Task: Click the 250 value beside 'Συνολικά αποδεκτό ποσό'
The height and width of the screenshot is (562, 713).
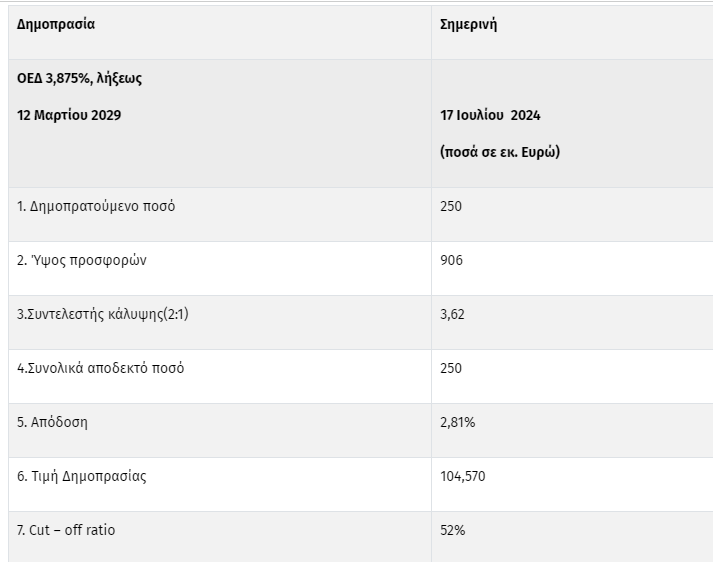Action: (x=452, y=368)
